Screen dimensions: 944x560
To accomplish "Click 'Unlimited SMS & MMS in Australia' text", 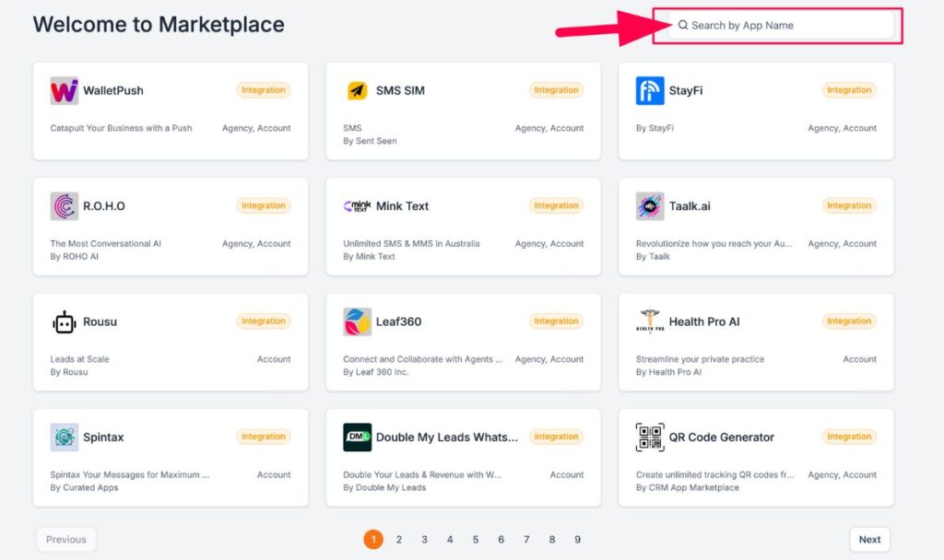I will tap(411, 243).
